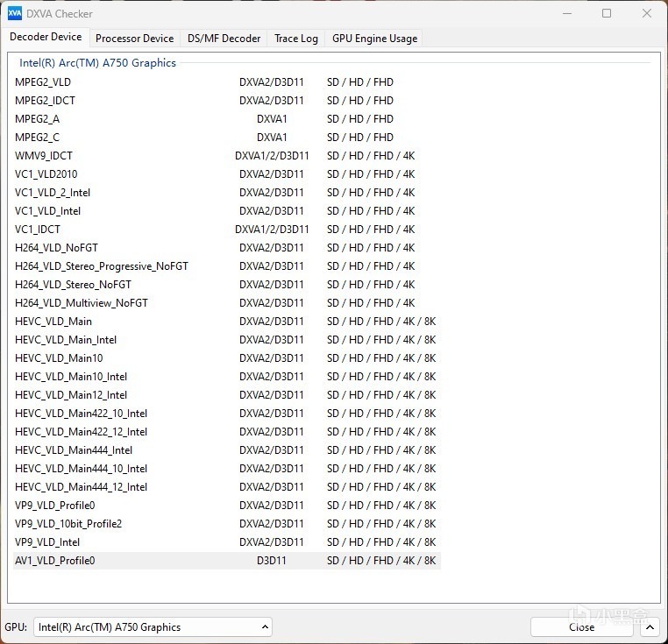Select the MPEG2_A decoder row
The image size is (668, 644).
(x=227, y=119)
